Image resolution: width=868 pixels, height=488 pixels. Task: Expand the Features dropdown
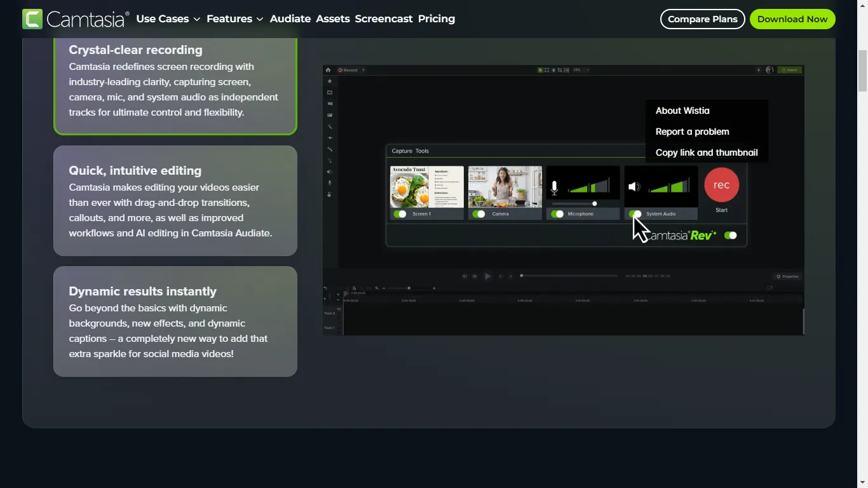235,19
